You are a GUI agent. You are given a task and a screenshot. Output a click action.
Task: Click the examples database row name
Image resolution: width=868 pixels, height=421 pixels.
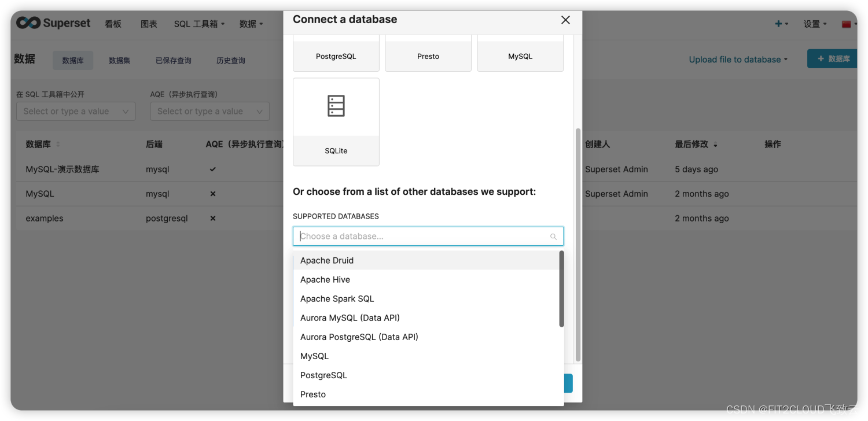coord(45,218)
